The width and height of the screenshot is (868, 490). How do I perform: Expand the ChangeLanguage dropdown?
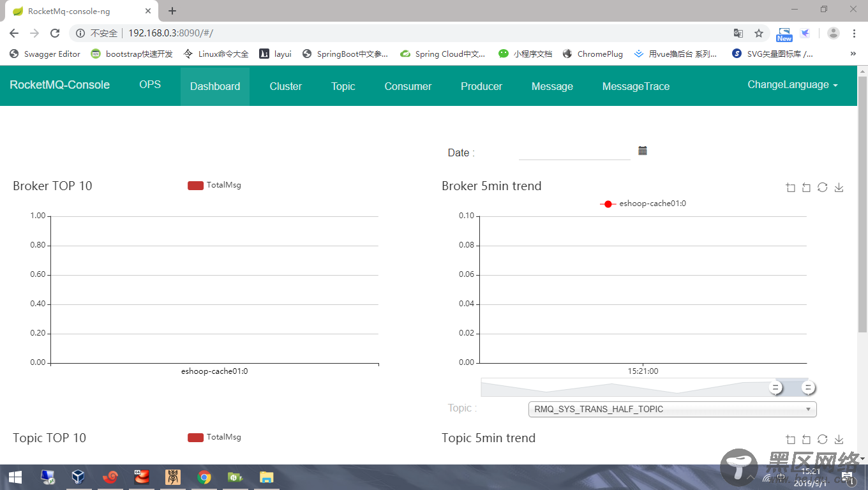pos(793,85)
